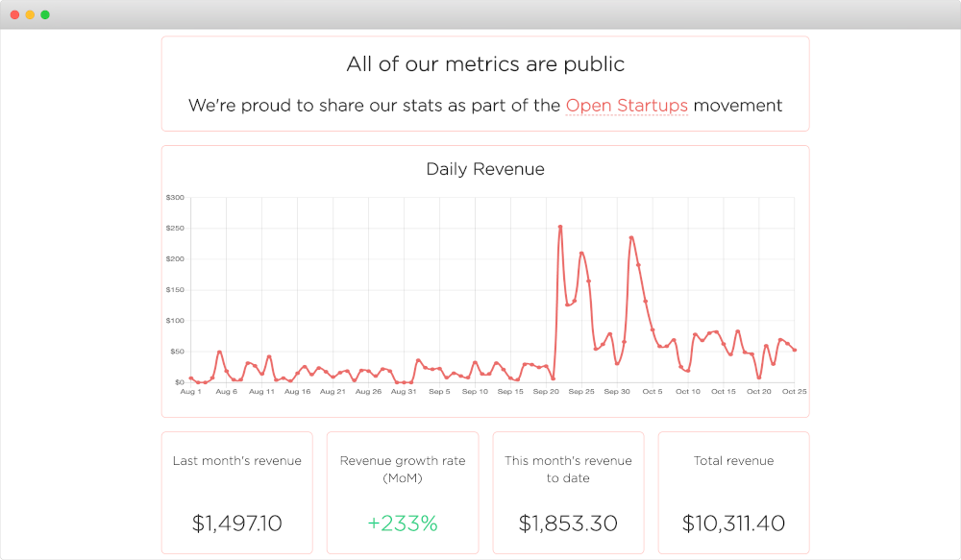This screenshot has height=560, width=961.
Task: Click the $250 y-axis label
Action: tap(175, 228)
